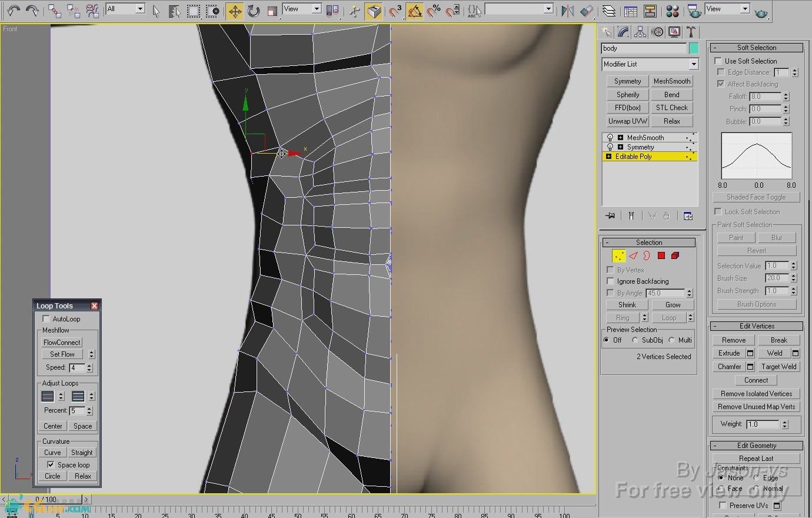This screenshot has width=812, height=518.
Task: Select the Multi preview selection radio
Action: coord(671,340)
